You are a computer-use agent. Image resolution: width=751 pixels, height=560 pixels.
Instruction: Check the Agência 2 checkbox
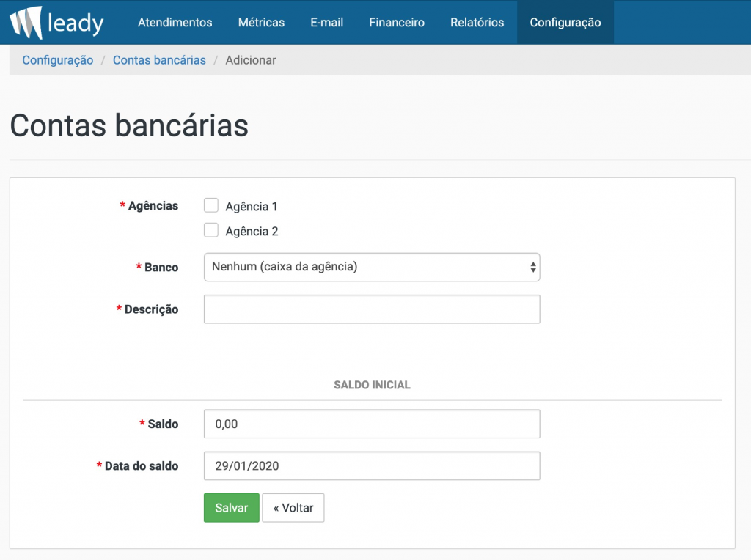210,230
